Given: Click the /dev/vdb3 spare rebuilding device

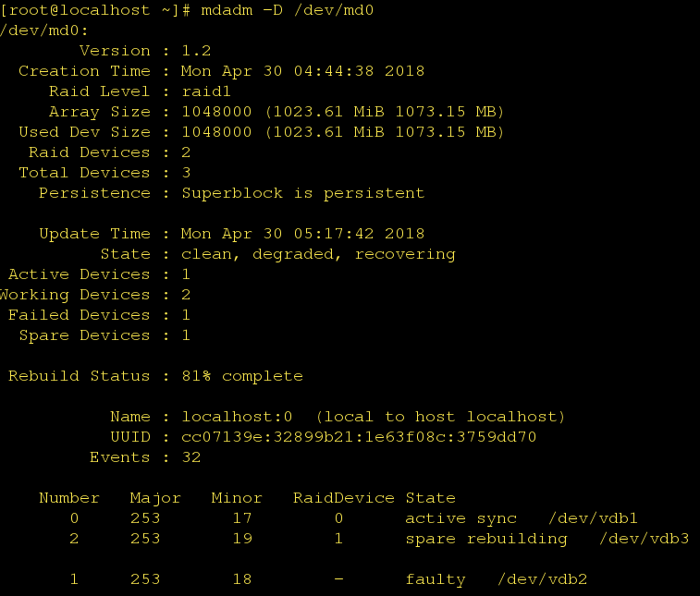Looking at the screenshot, I should [644, 539].
